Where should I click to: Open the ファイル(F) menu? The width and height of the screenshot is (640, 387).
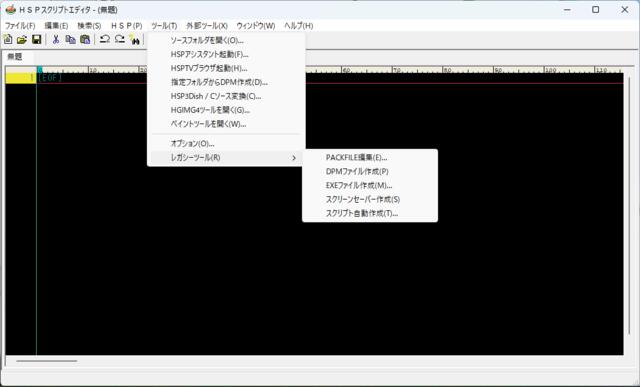coord(20,25)
